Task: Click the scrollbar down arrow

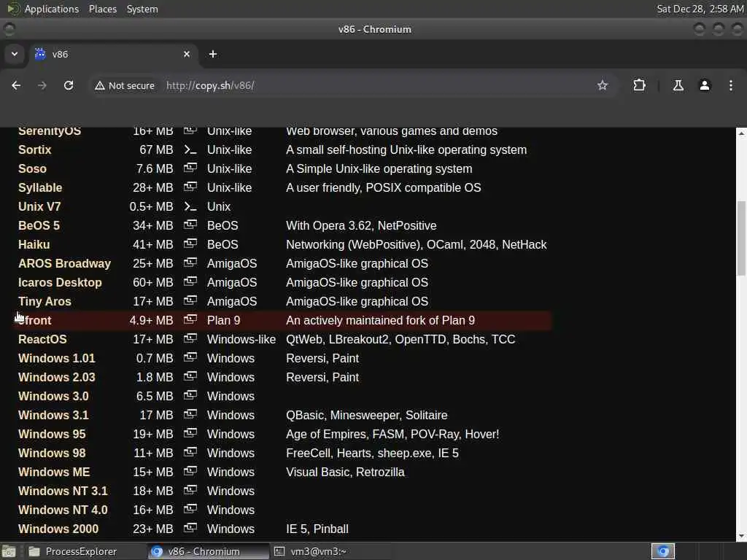Action: coord(741,536)
